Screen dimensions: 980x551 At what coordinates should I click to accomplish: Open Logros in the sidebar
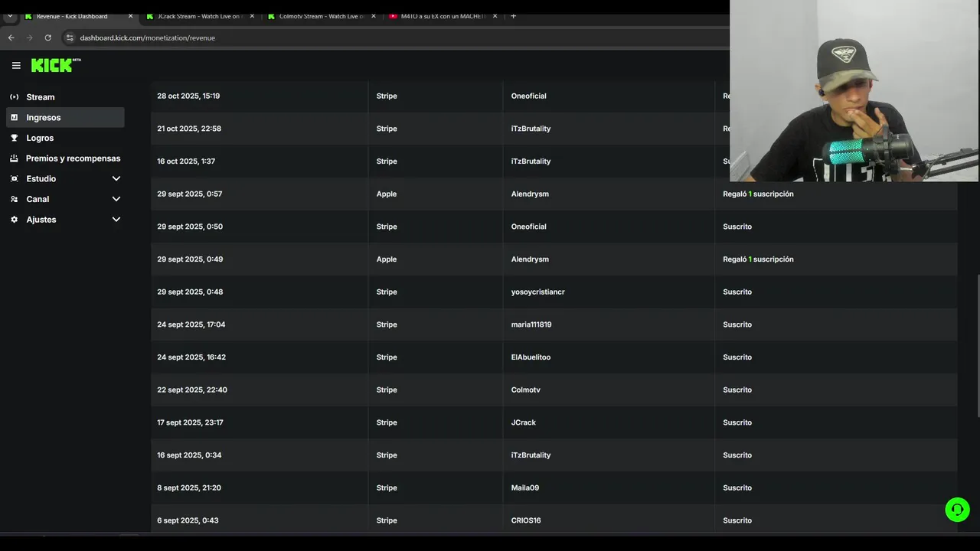[65, 138]
